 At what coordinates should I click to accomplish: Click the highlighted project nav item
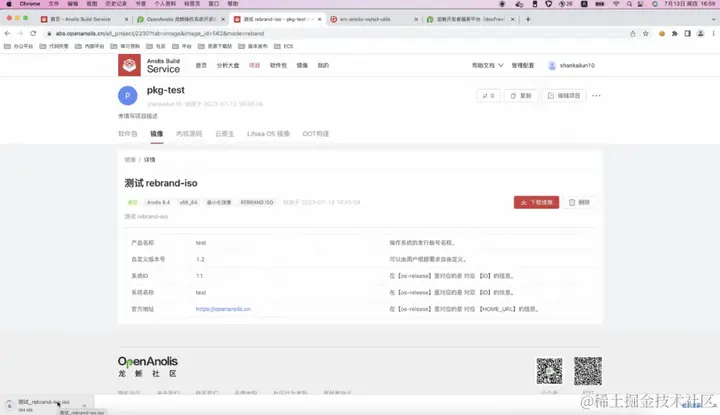254,65
